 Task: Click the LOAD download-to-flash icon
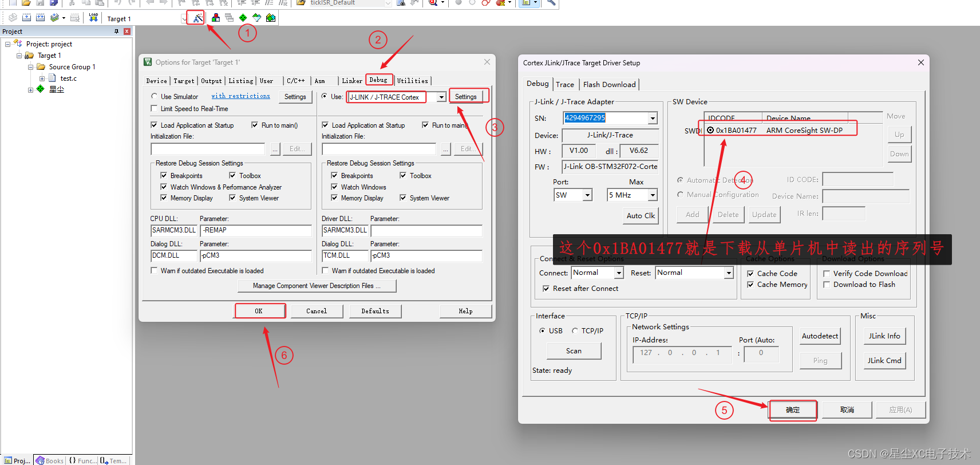[94, 18]
